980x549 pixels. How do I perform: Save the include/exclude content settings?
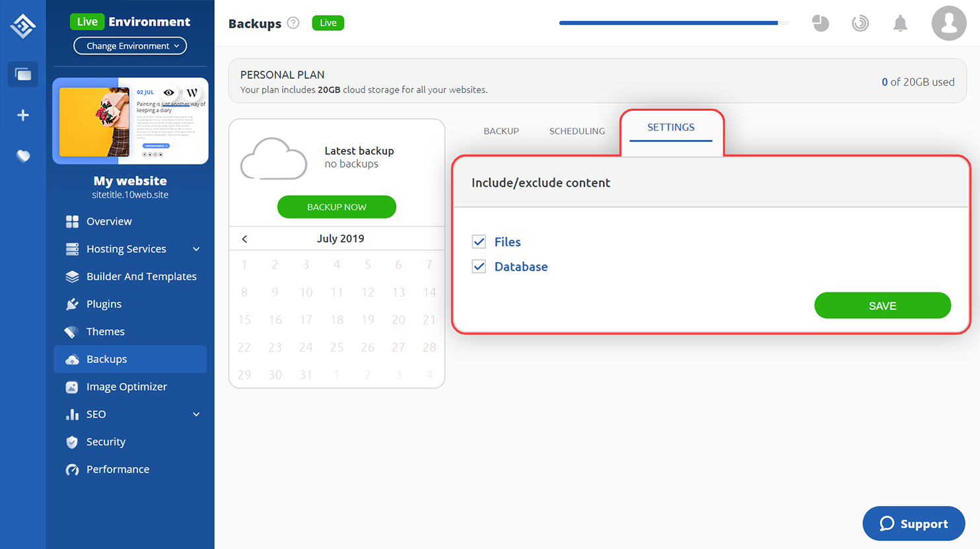[882, 306]
